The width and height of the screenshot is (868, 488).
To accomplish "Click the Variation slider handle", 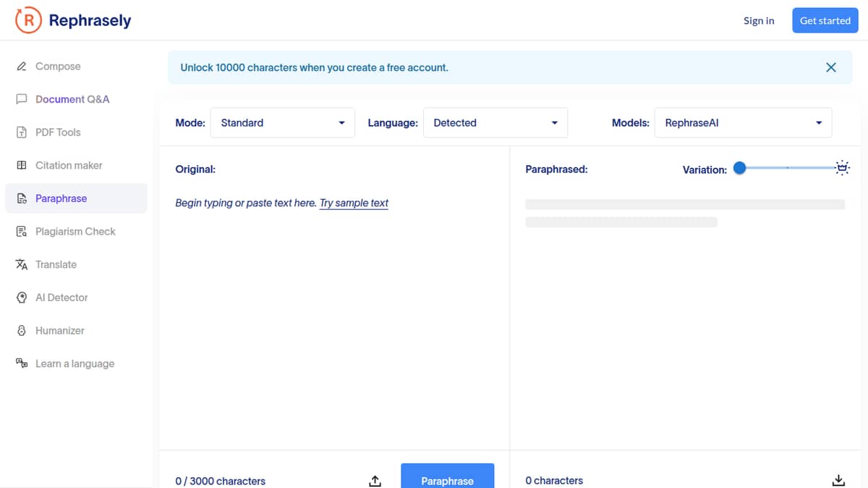I will 739,168.
